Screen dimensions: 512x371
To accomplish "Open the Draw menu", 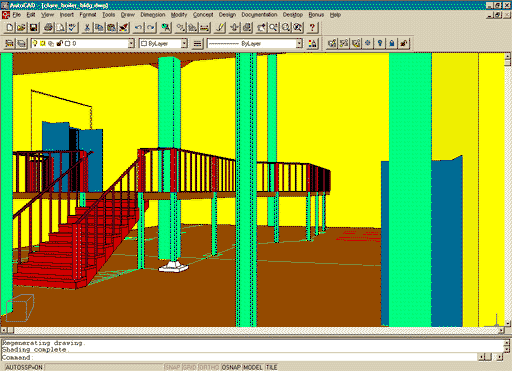I will click(128, 15).
